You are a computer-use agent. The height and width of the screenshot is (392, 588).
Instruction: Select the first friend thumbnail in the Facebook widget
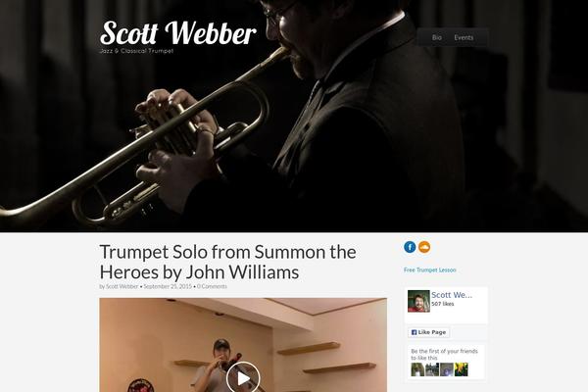point(417,369)
